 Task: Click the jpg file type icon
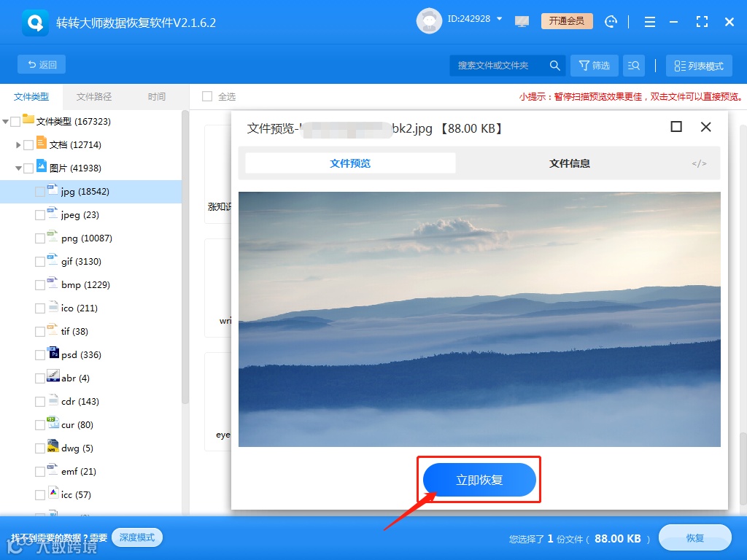coord(53,189)
